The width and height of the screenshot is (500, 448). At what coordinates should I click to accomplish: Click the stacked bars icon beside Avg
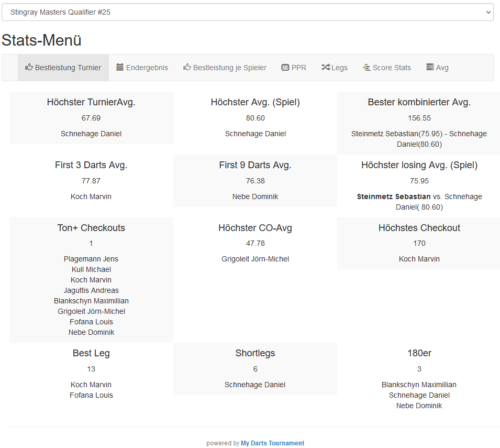[430, 68]
